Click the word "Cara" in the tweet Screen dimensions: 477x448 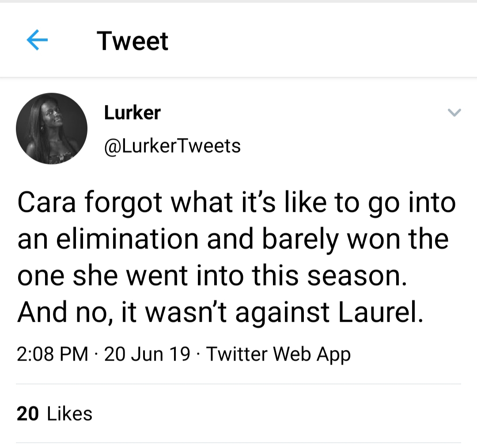coord(46,203)
